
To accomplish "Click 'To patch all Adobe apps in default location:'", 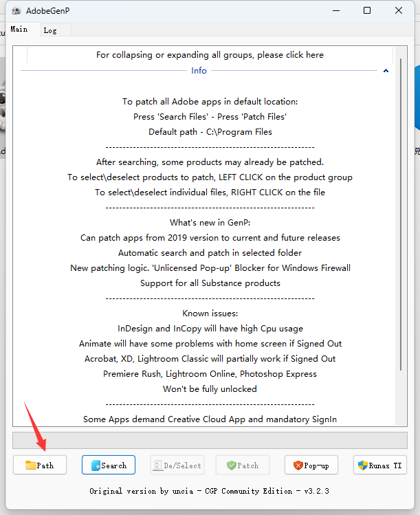I will (210, 102).
